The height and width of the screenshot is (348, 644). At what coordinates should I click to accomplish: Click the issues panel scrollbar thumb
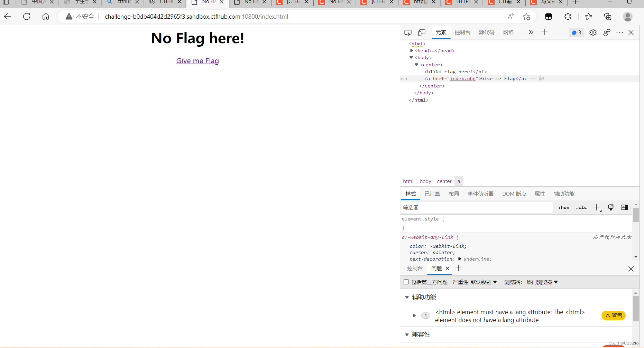(x=636, y=309)
